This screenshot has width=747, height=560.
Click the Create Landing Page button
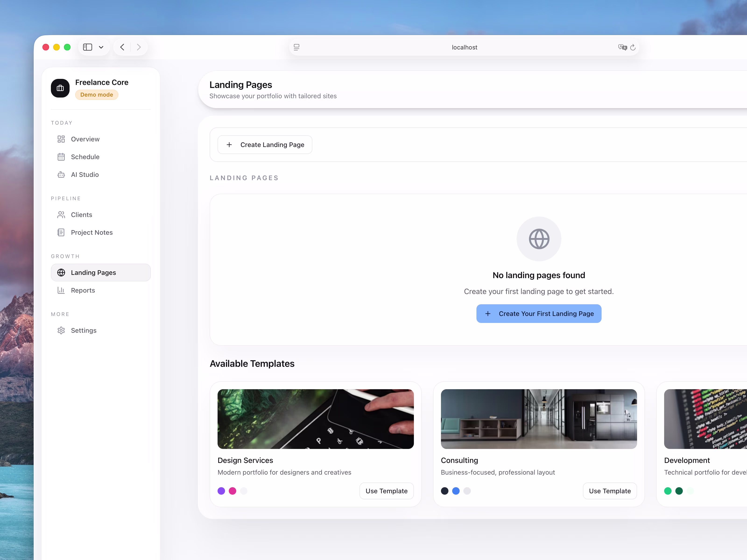[x=265, y=145]
